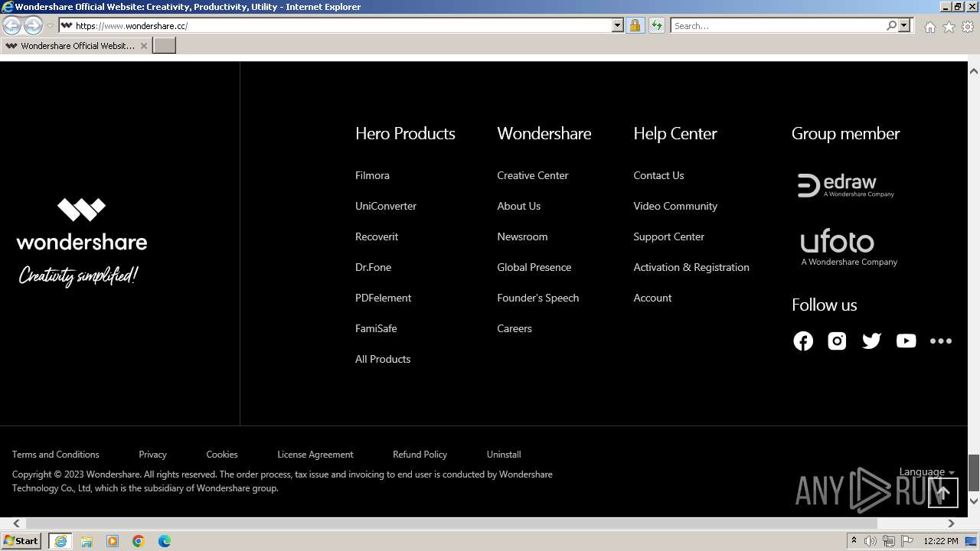
Task: Open the Global Presence link
Action: pos(534,267)
